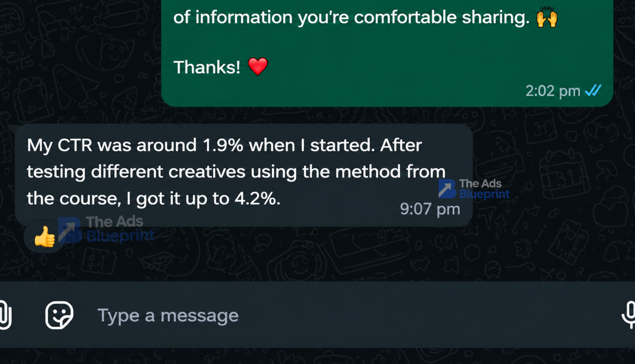Click the 'Thanks!' text in sent message
Viewport: 635px width, 364px height.
pyautogui.click(x=207, y=67)
